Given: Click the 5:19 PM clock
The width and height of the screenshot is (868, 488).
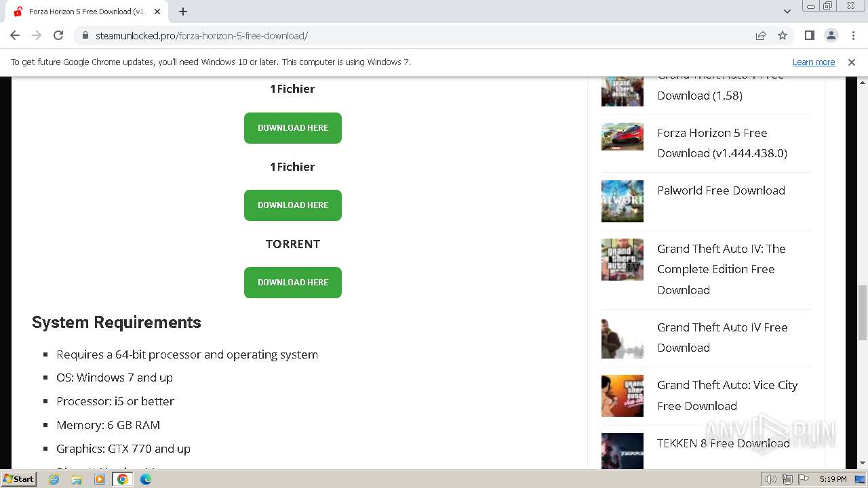Looking at the screenshot, I should click(x=833, y=479).
